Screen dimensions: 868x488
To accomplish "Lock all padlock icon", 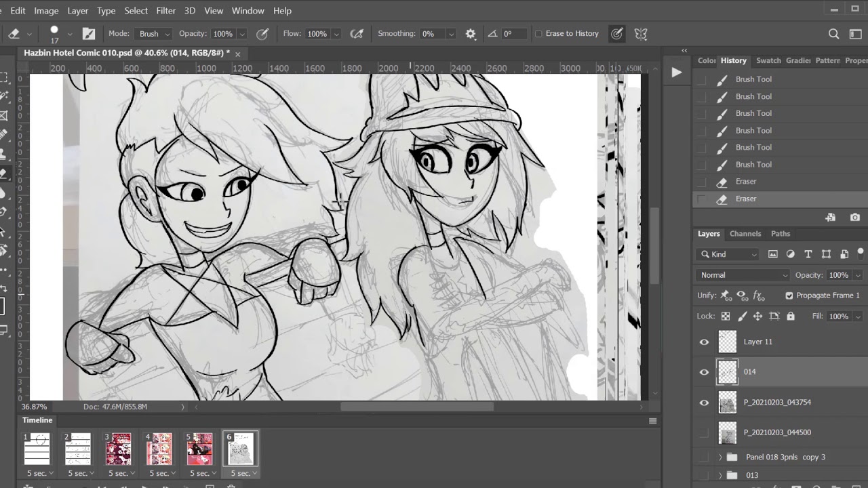I will [x=791, y=317].
